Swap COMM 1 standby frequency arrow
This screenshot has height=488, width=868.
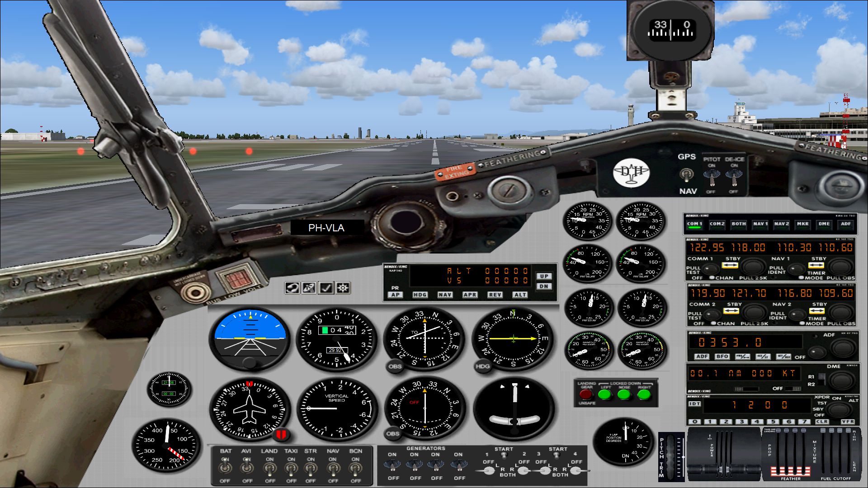pyautogui.click(x=730, y=265)
